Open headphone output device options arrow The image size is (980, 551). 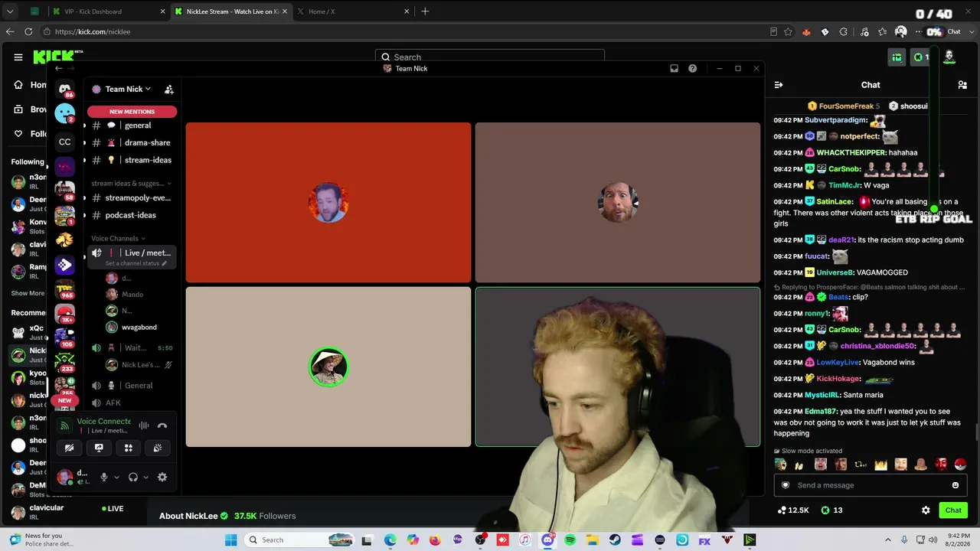coord(145,477)
